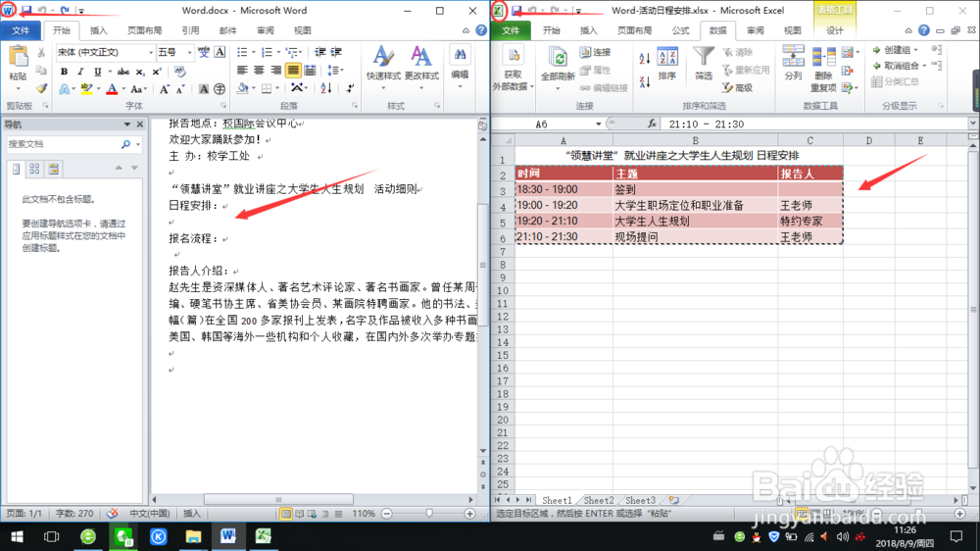
Task: Click Excel insert function fx icon
Action: click(652, 124)
